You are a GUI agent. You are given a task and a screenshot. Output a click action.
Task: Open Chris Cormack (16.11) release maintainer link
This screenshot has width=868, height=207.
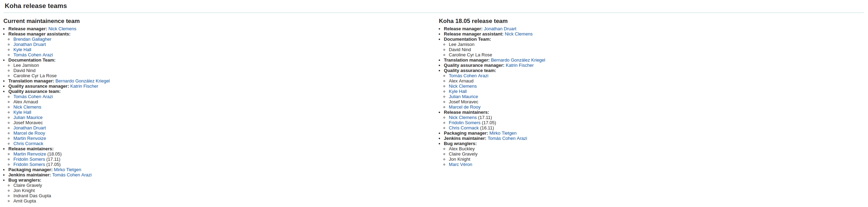coord(463,128)
